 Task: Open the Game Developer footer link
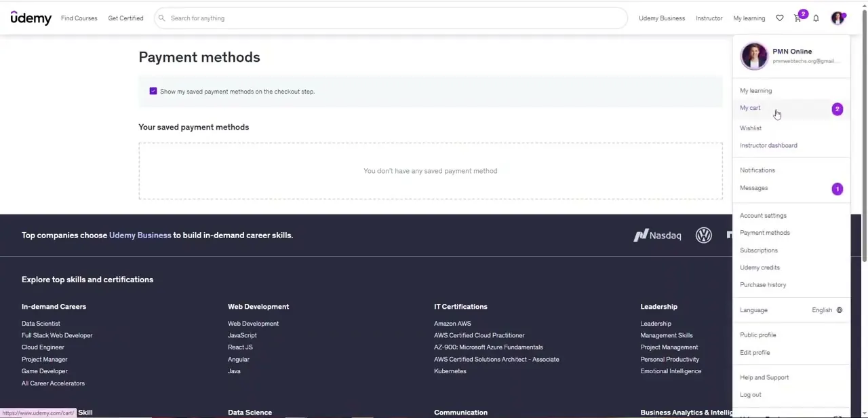tap(45, 371)
